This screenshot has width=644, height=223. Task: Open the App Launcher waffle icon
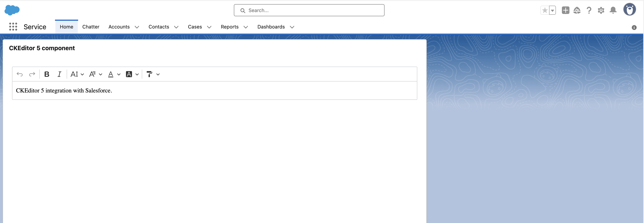pyautogui.click(x=13, y=27)
